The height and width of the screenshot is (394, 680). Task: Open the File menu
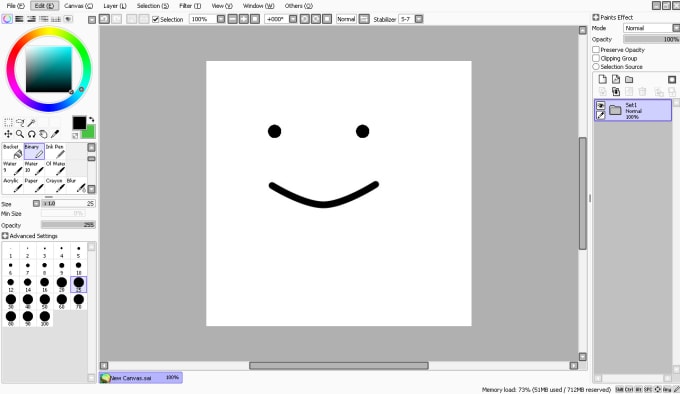coord(16,6)
